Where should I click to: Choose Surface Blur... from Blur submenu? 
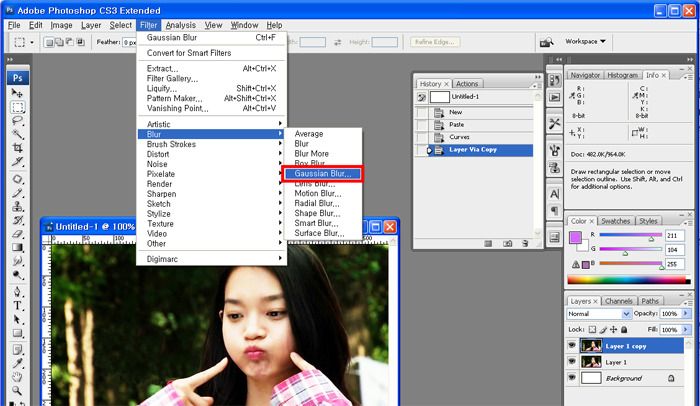[x=323, y=233]
